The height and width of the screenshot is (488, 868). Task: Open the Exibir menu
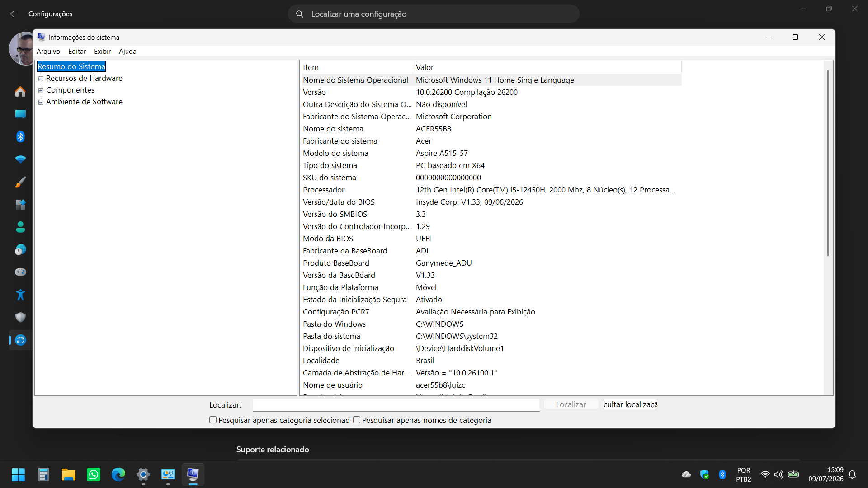pyautogui.click(x=103, y=52)
